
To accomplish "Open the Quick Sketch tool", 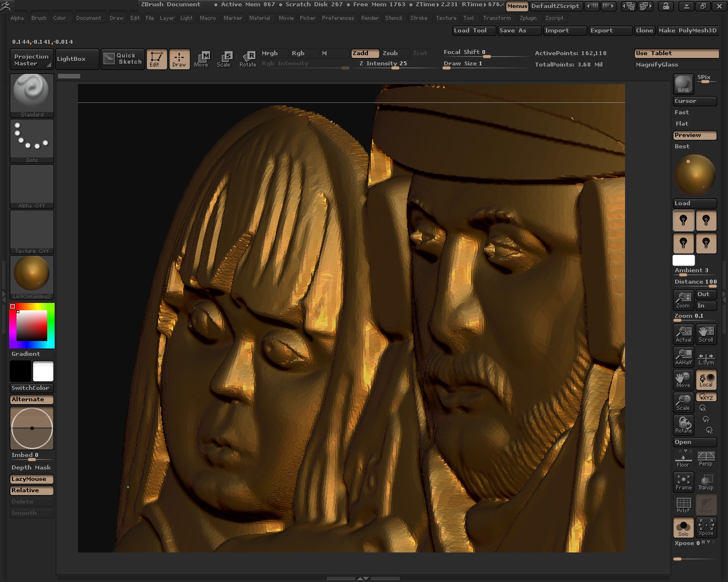I will [x=123, y=59].
